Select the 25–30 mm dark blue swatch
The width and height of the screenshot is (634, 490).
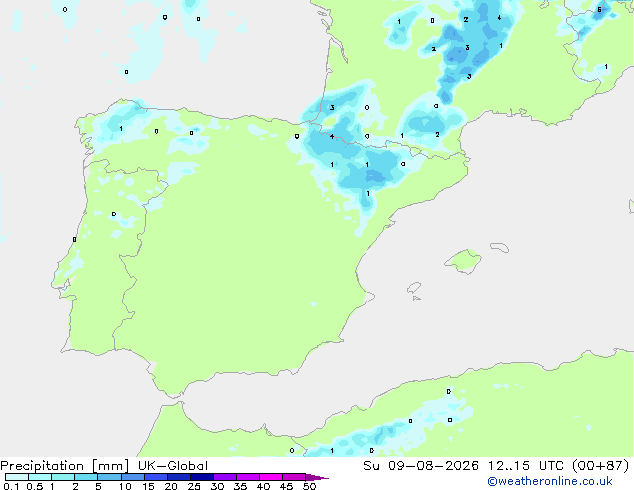pos(202,477)
